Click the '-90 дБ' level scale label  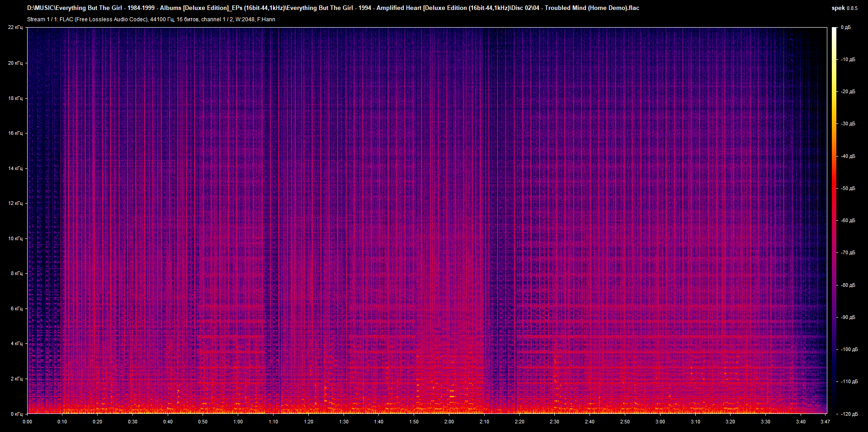[848, 318]
